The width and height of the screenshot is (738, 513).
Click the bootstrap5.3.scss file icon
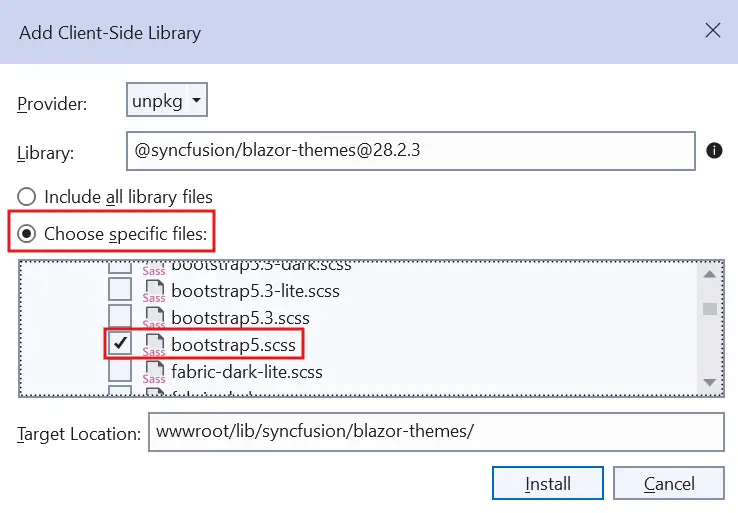(154, 318)
